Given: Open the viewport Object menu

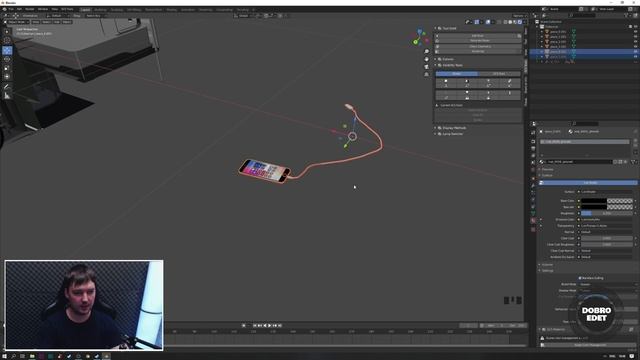Looking at the screenshot, I should coord(67,22).
